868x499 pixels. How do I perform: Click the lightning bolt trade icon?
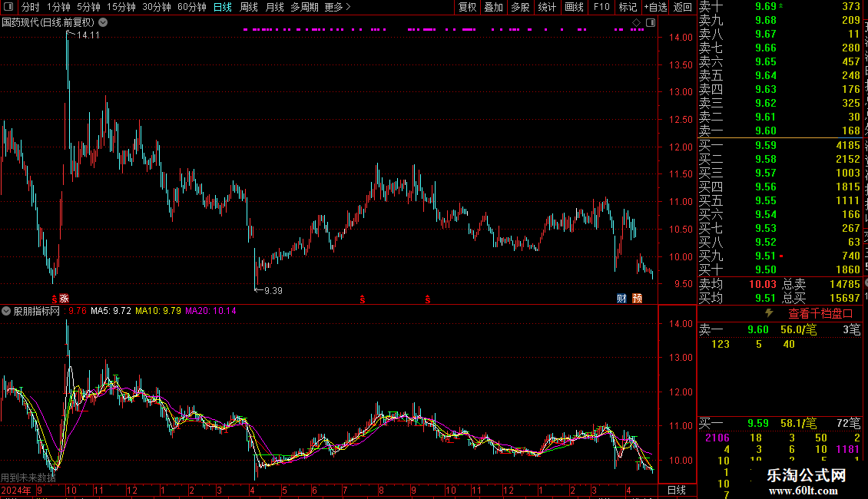[769, 313]
